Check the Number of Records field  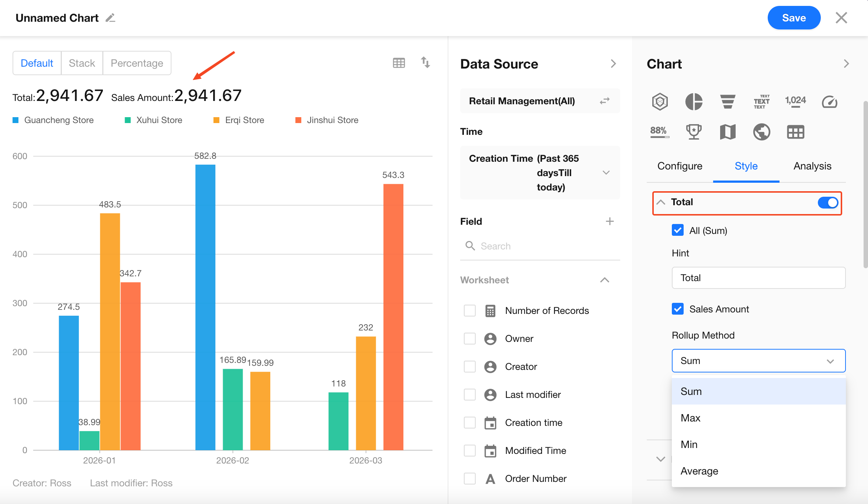coord(469,311)
